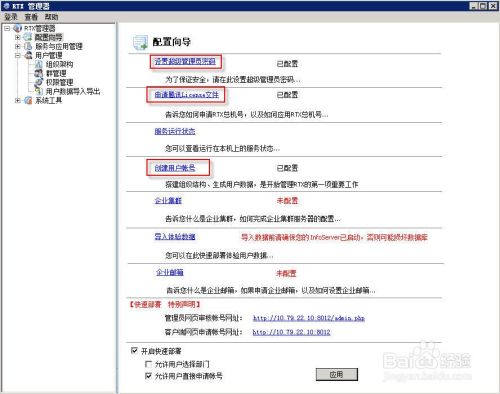Expand the 服务与应用管理 tree node

(18, 46)
